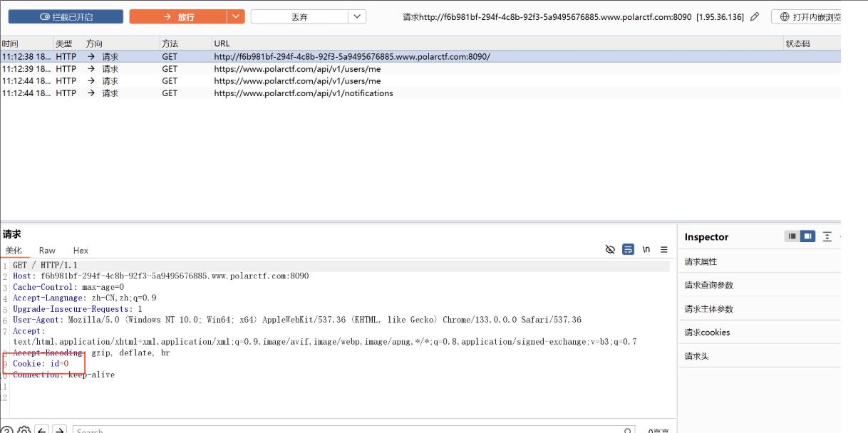
Task: Click the Cookie: id=0 header line
Action: (x=41, y=364)
